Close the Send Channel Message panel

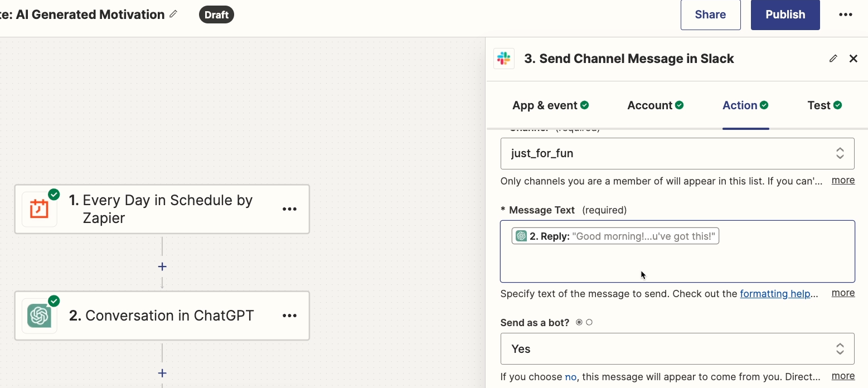coord(854,59)
